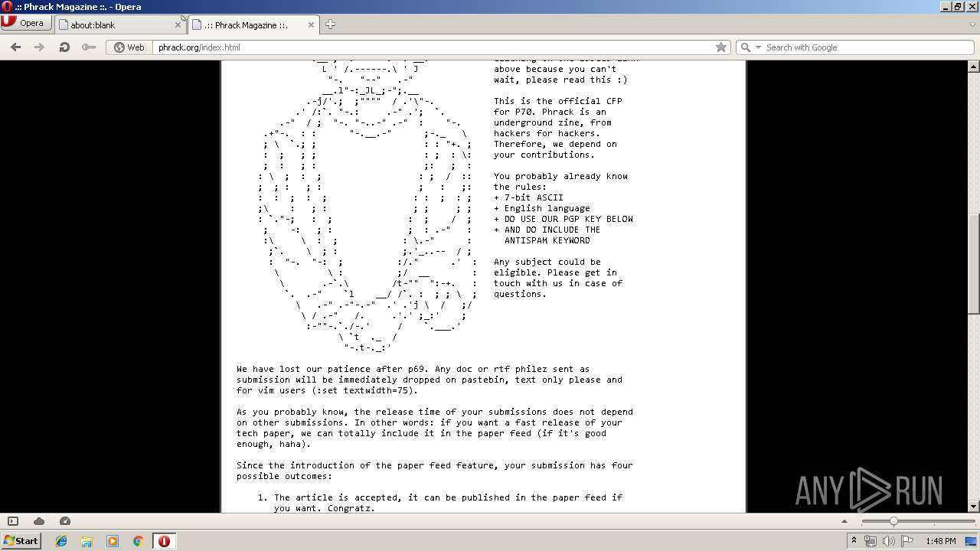This screenshot has height=551, width=980.
Task: Open a new tab with plus button
Action: click(x=330, y=24)
